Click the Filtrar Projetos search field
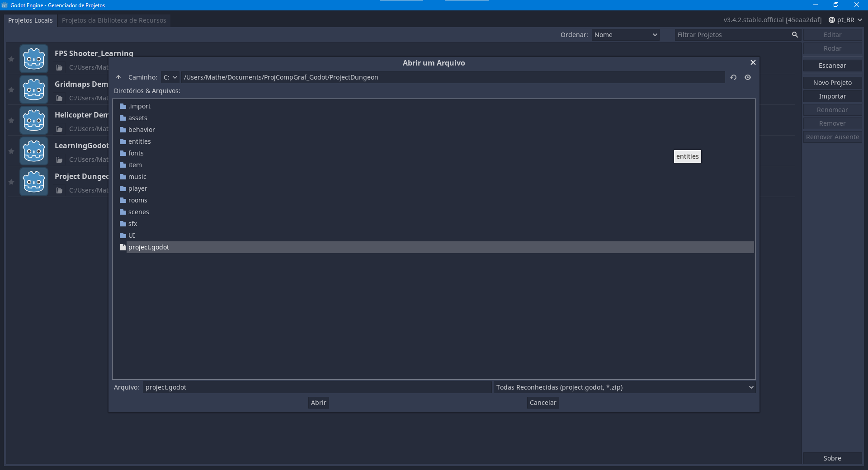868x470 pixels. (x=738, y=35)
